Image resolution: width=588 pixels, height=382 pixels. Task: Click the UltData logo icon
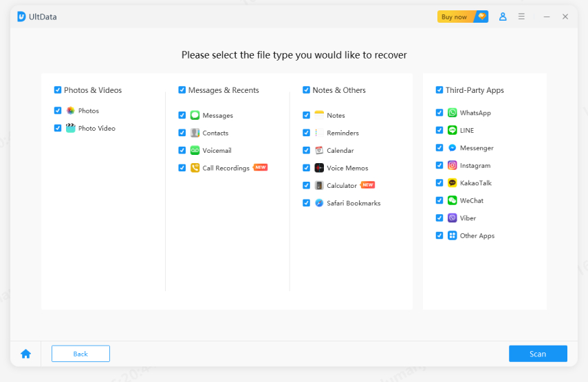pos(21,17)
